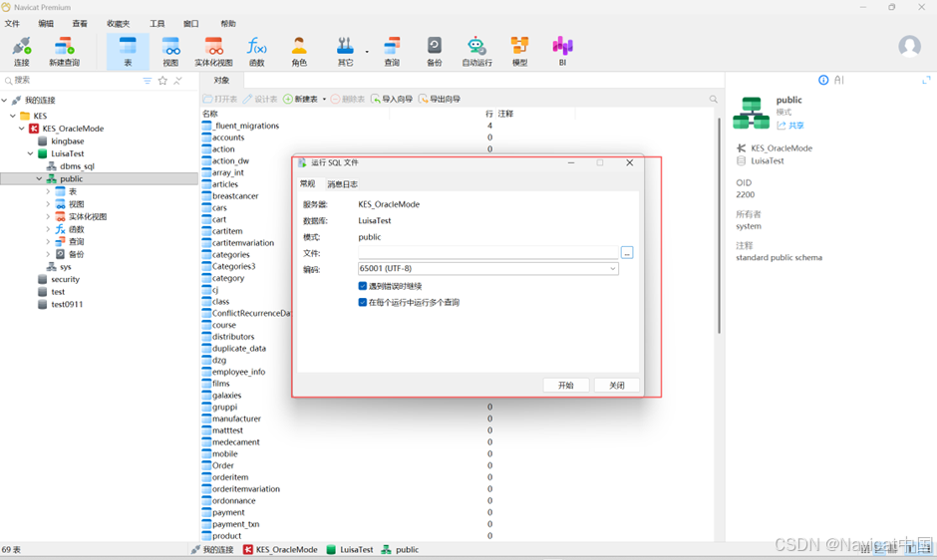Screen dimensions: 937x560
Task: Click the file browse ellipsis button
Action: point(627,253)
